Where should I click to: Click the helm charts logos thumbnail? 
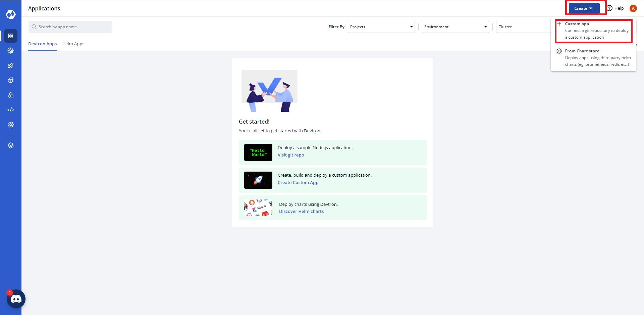tap(258, 208)
